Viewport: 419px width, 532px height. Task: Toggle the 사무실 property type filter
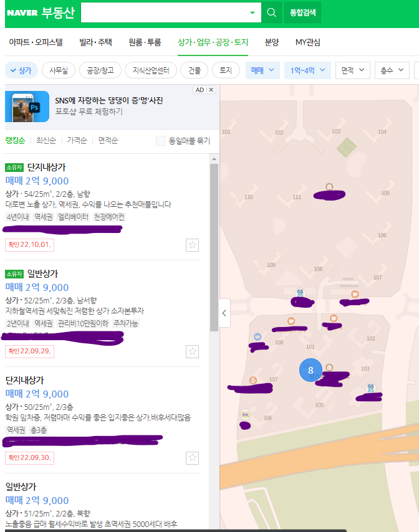[59, 70]
